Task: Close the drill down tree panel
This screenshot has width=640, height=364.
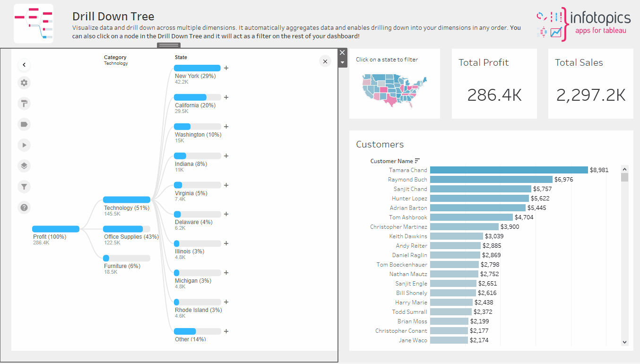Action: pos(325,61)
